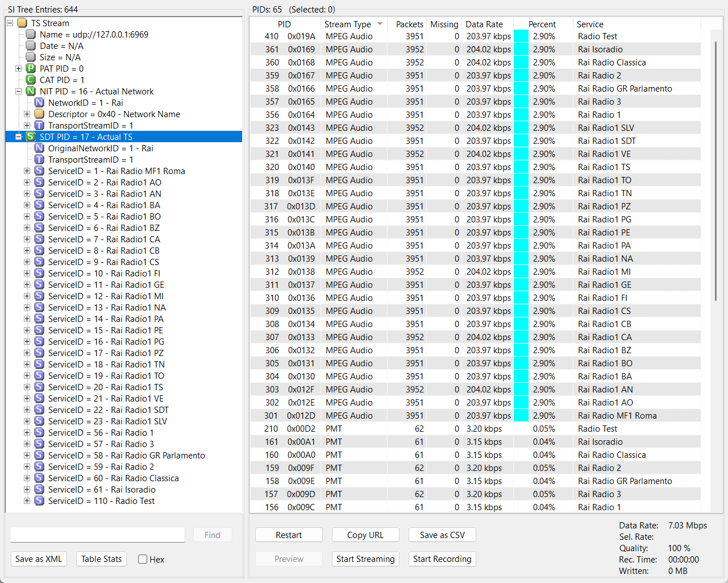Select the PID 361 Rai Isoradio audio row
This screenshot has width=728, height=583.
point(475,49)
